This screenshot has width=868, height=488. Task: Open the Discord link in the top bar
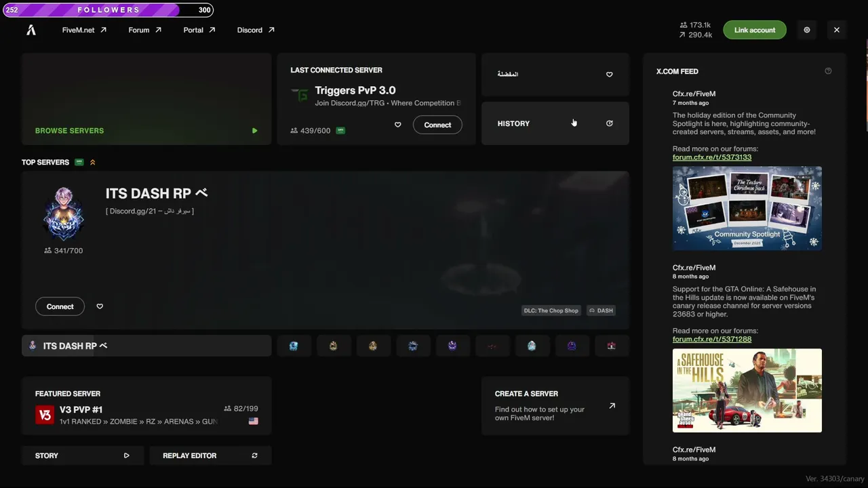click(256, 30)
